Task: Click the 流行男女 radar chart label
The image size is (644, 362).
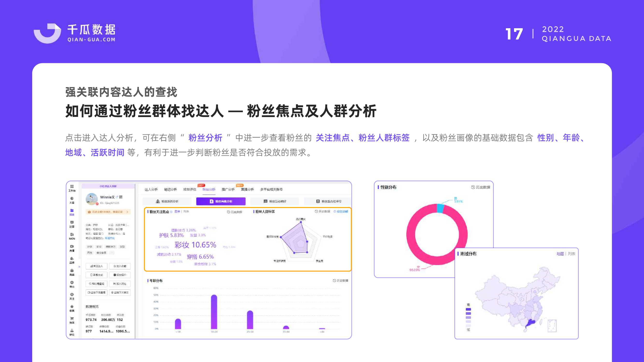Action: pos(301,219)
